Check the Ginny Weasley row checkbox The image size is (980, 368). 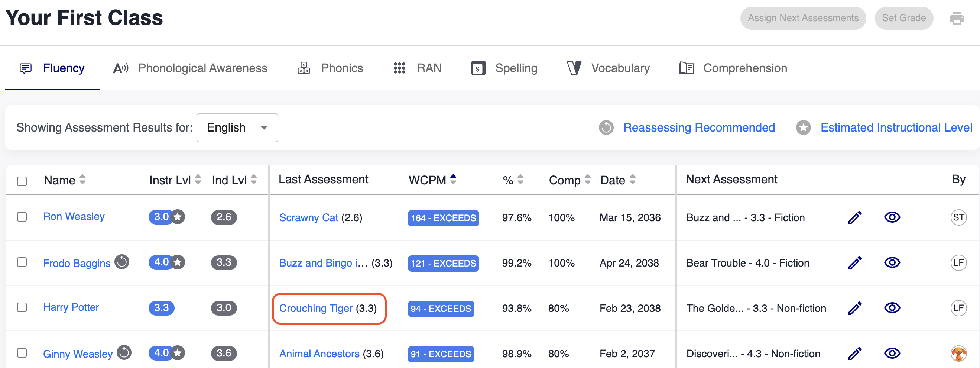(x=22, y=353)
